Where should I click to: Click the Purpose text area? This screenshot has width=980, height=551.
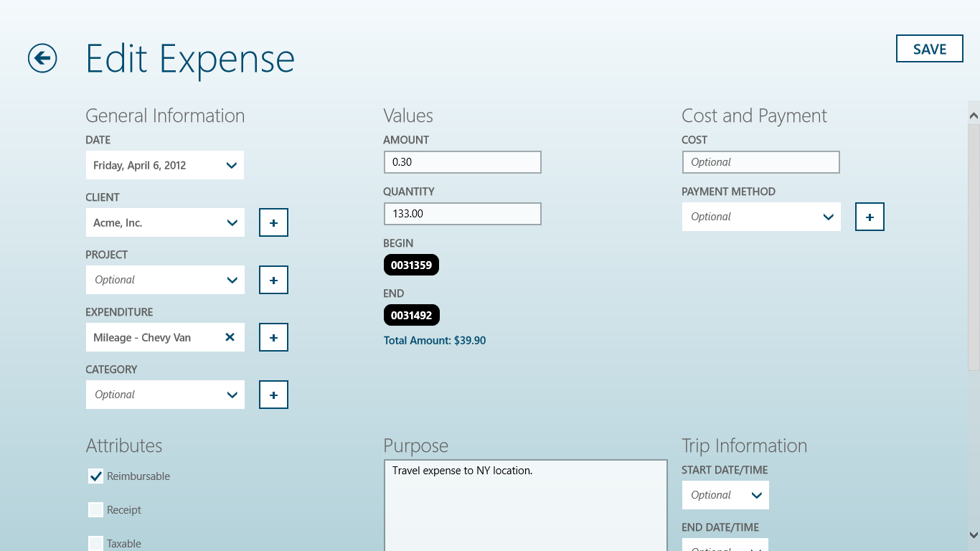tap(526, 505)
